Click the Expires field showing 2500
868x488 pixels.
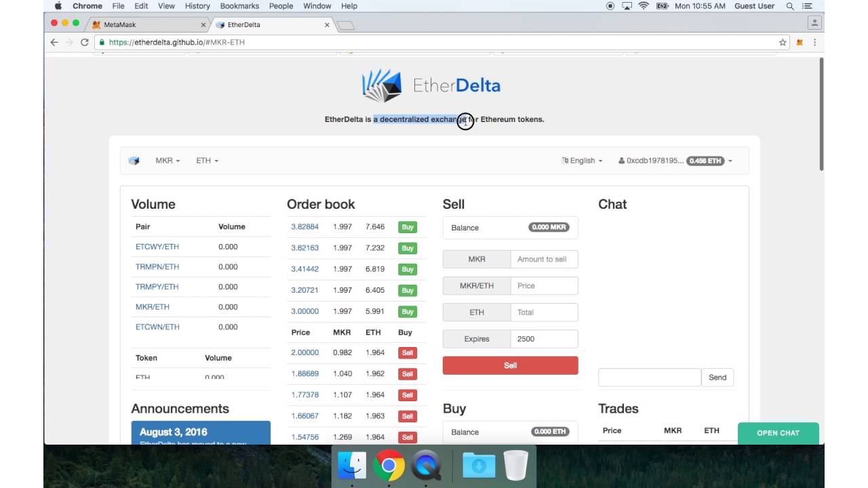pos(544,339)
